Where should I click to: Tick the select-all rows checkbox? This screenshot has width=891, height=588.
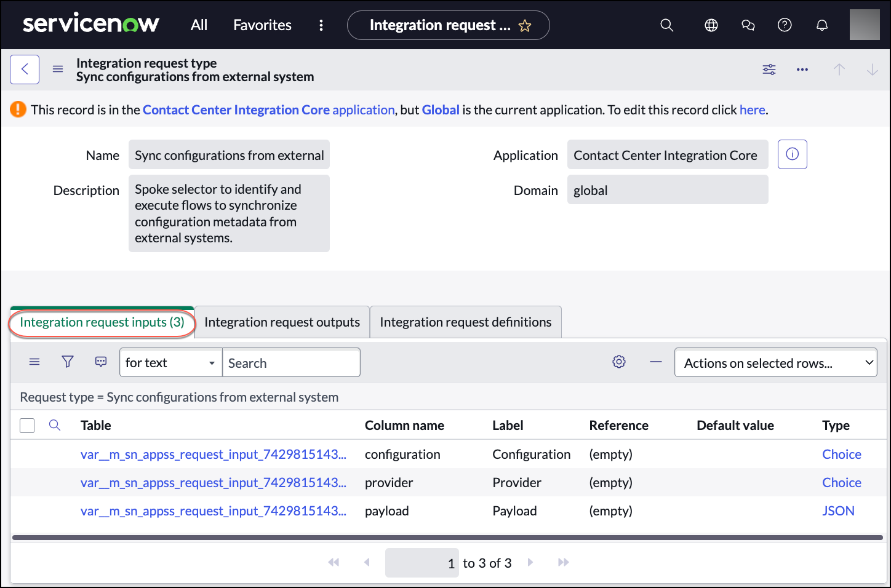pos(27,426)
